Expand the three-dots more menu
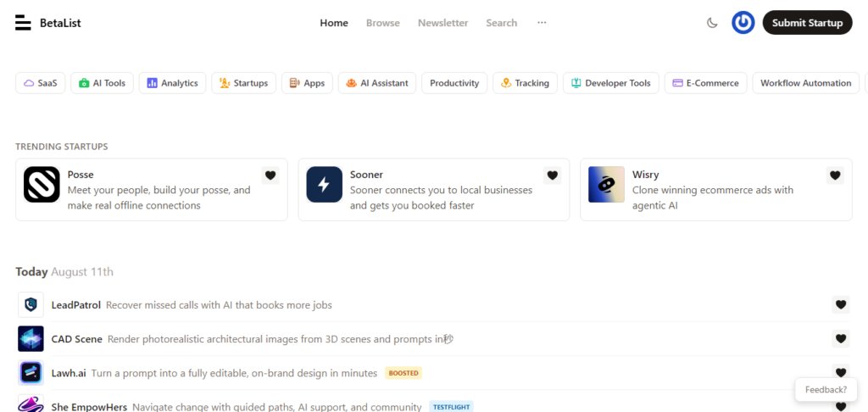The image size is (868, 412). coord(542,23)
